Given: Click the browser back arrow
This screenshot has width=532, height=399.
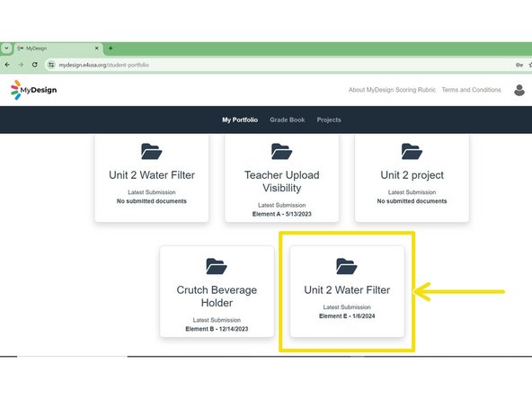Looking at the screenshot, I should pos(7,65).
